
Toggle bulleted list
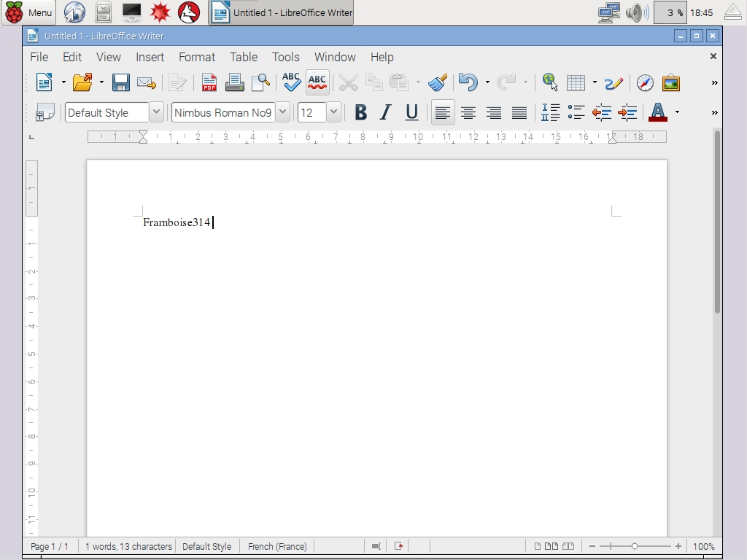(x=576, y=112)
